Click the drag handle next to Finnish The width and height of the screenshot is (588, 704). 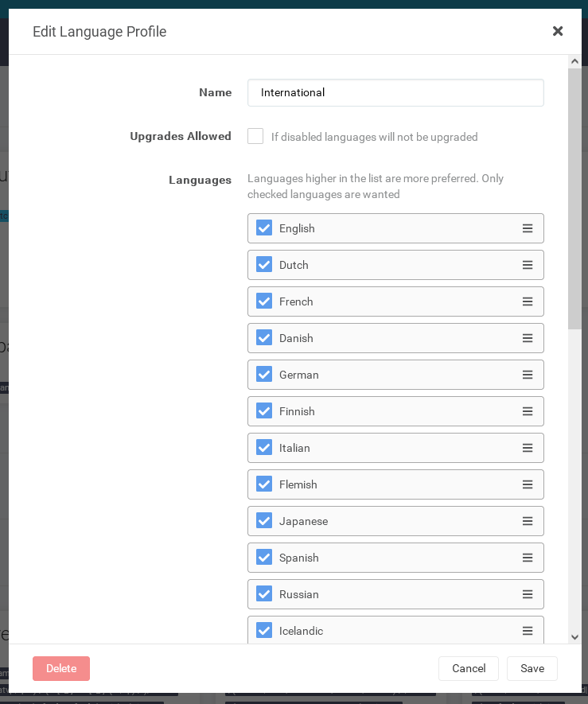(528, 411)
